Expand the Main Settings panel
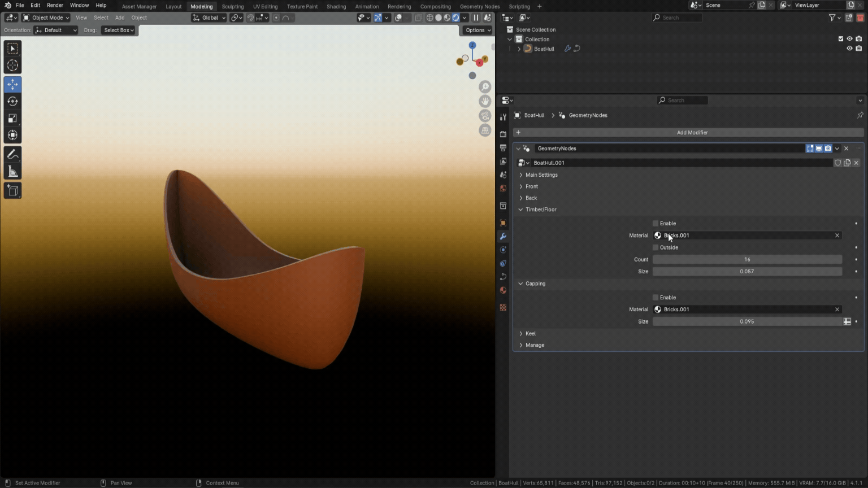The height and width of the screenshot is (488, 868). coord(541,175)
